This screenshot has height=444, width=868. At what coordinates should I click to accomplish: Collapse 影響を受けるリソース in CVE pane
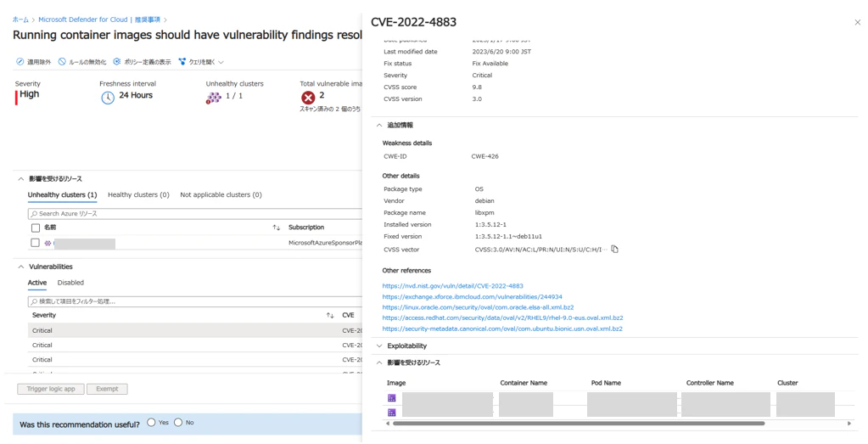379,363
